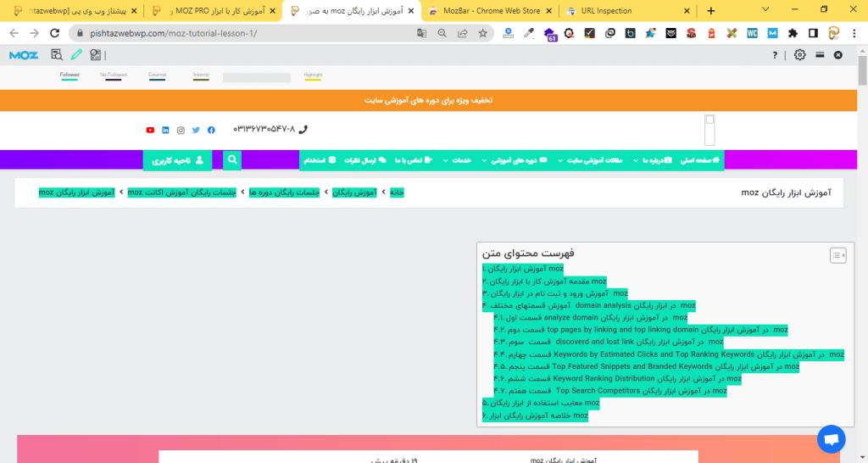Open MozBar help question mark
Image resolution: width=868 pixels, height=463 pixels.
775,55
